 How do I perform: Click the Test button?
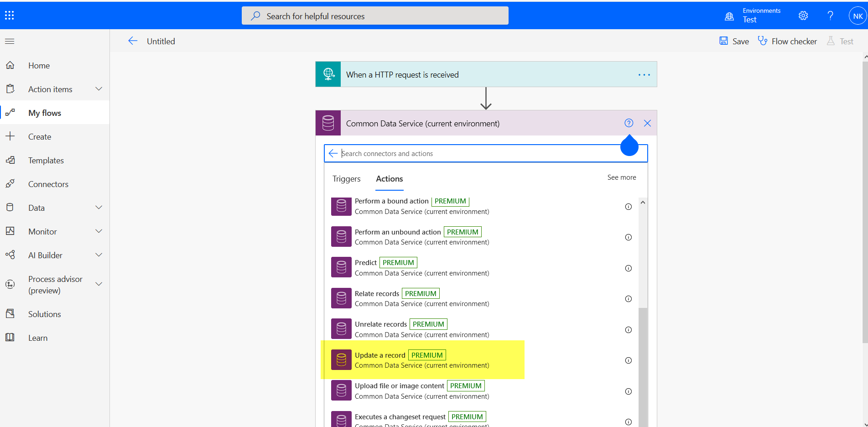(840, 41)
